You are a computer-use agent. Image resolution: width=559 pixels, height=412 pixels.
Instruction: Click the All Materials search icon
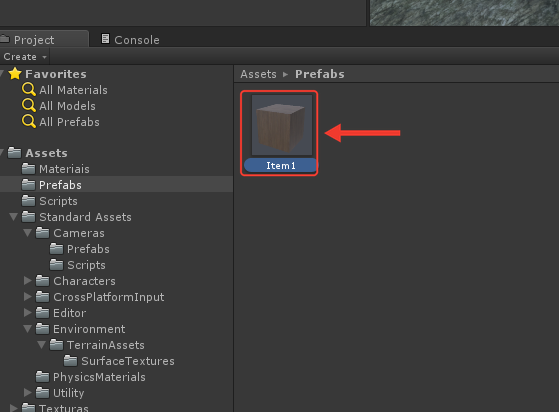click(x=29, y=89)
